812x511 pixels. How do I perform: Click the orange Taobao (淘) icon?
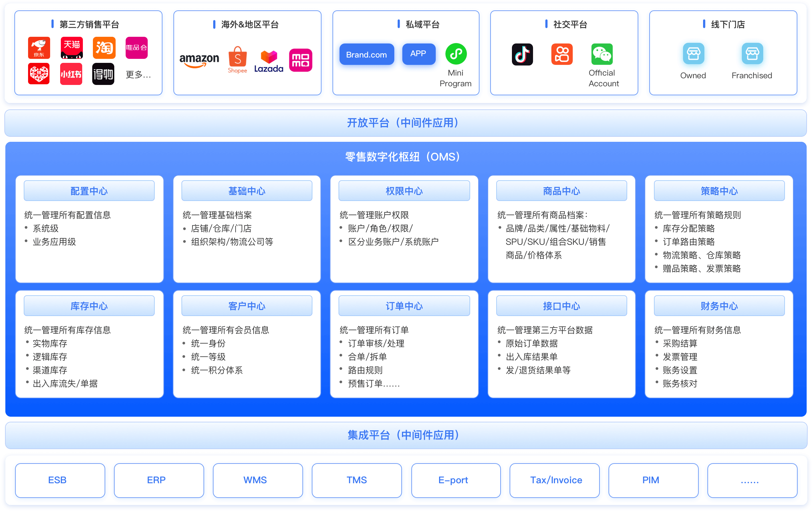(104, 47)
